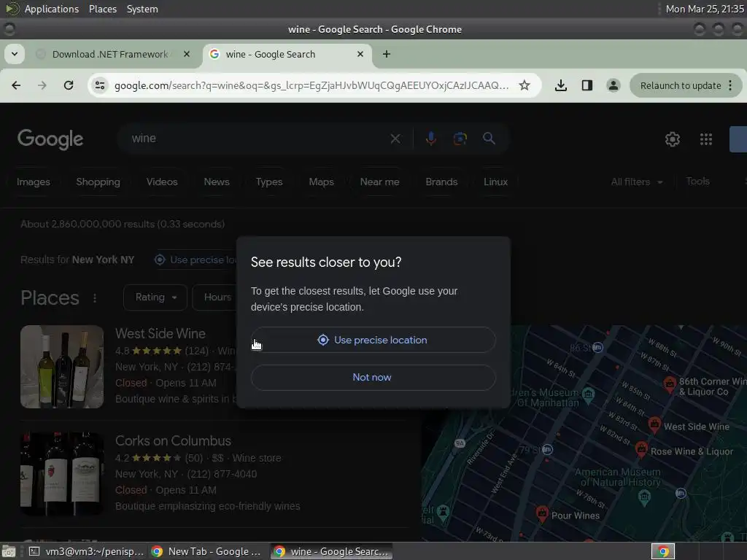Select Pour Wines map pin

point(542,513)
